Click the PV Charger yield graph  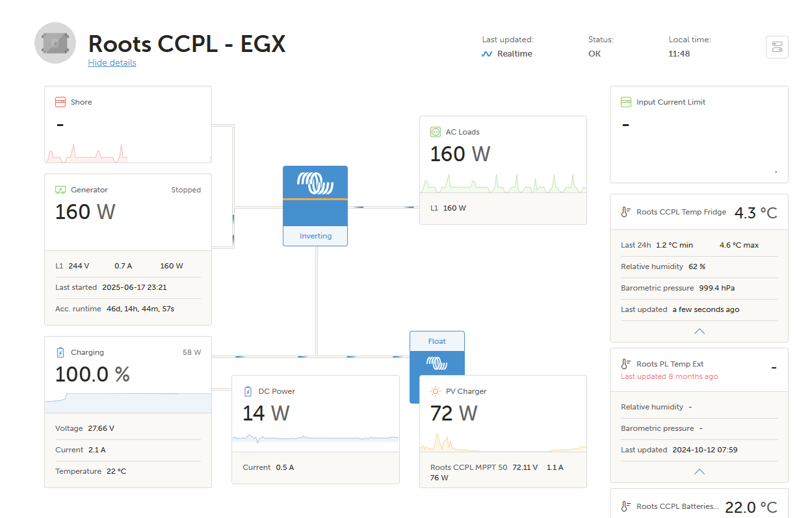503,443
